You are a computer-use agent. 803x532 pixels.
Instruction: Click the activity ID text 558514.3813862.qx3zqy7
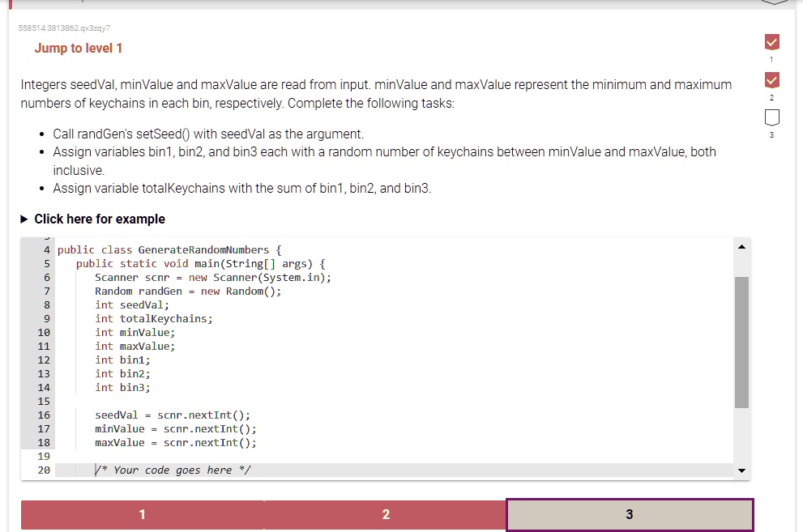(64, 28)
